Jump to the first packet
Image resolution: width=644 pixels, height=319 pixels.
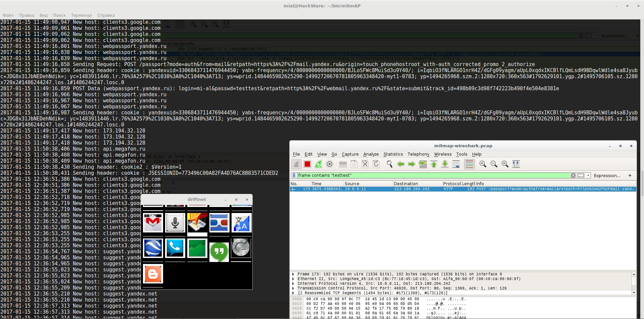(x=434, y=164)
